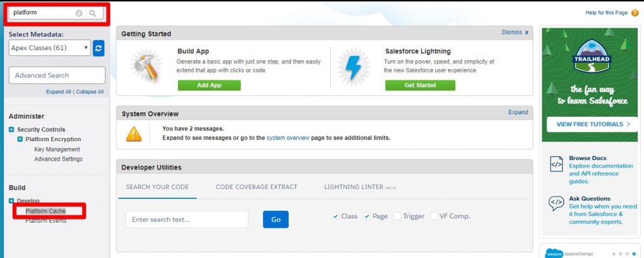Click the Ask Questions chat bubble icon
Image resolution: width=644 pixels, height=258 pixels.
pyautogui.click(x=556, y=203)
